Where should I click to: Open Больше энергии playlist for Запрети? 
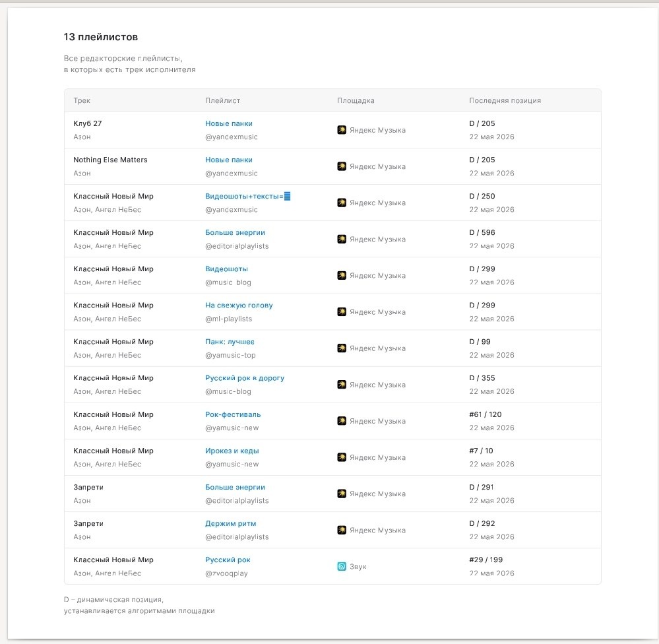pyautogui.click(x=235, y=487)
